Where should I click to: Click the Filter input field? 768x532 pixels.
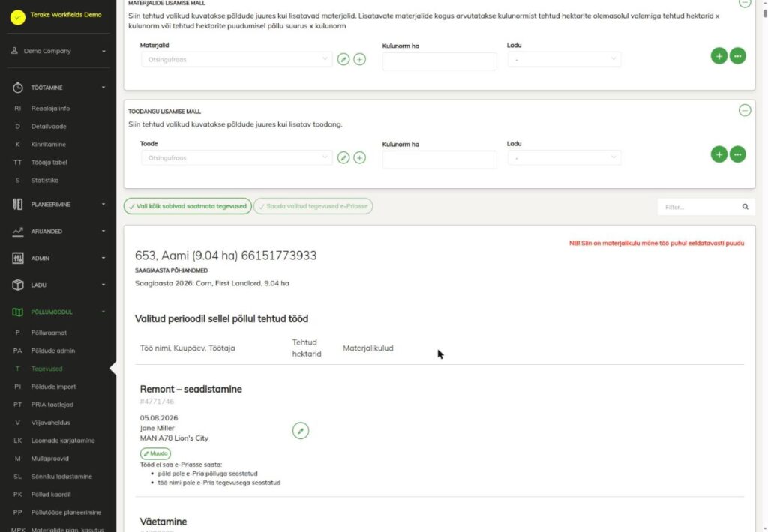click(x=700, y=207)
